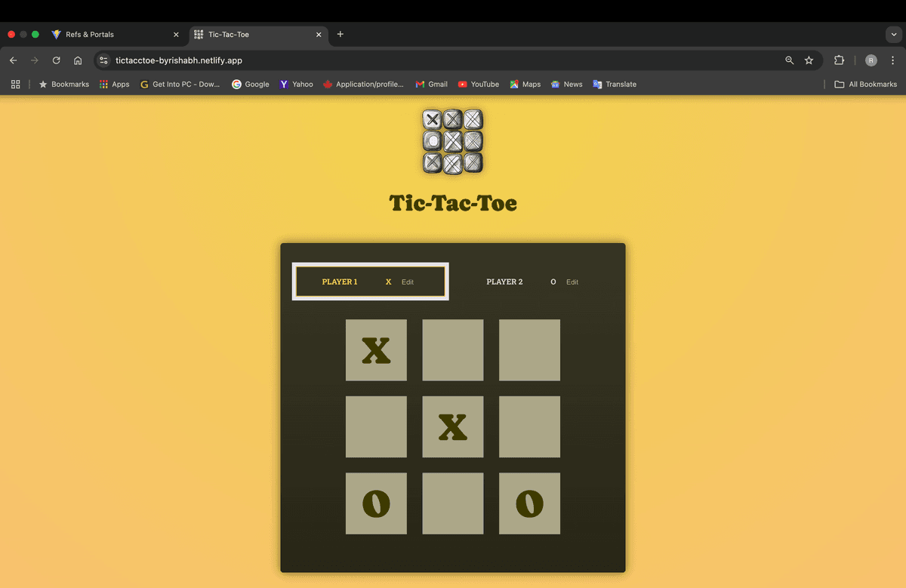The image size is (906, 588).
Task: Select the empty top-right board square
Action: point(529,350)
